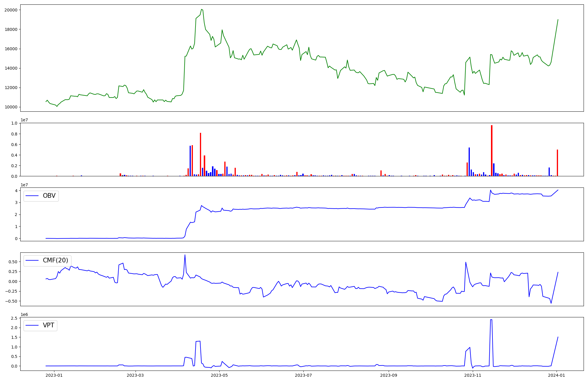Click the 2023-07 date tick label
The width and height of the screenshot is (588, 382).
click(303, 375)
